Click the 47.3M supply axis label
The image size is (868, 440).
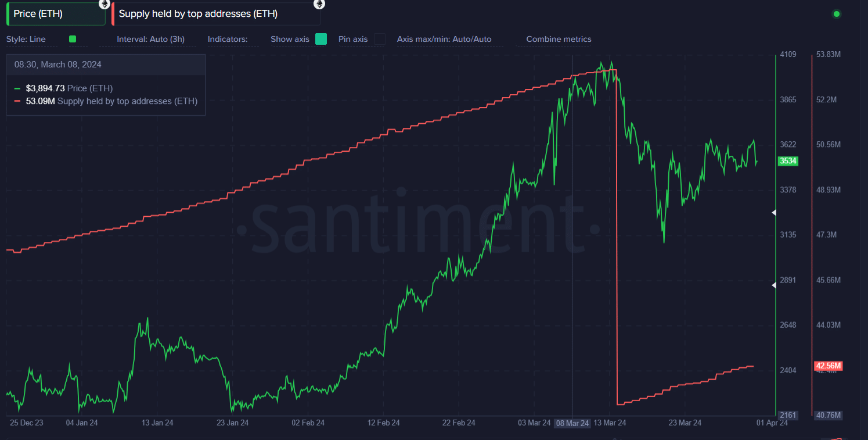pyautogui.click(x=826, y=235)
